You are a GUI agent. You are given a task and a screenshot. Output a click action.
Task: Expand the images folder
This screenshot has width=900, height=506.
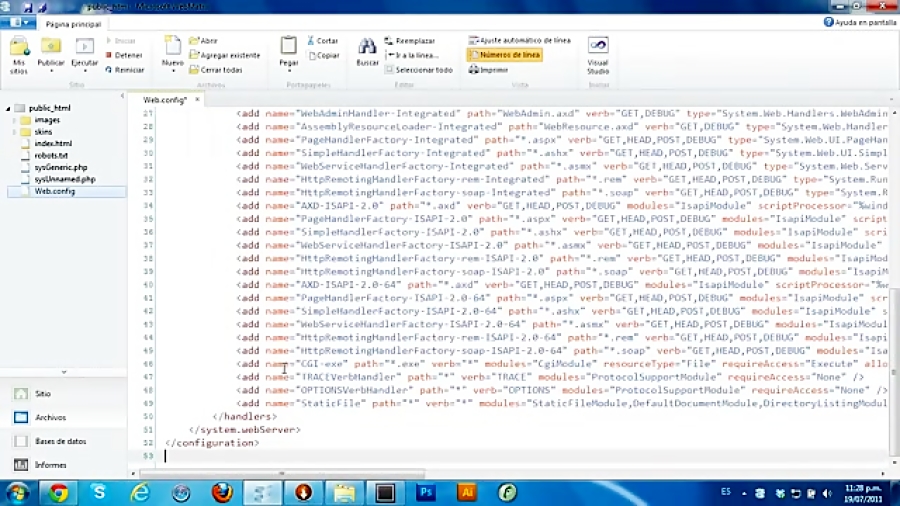[15, 120]
